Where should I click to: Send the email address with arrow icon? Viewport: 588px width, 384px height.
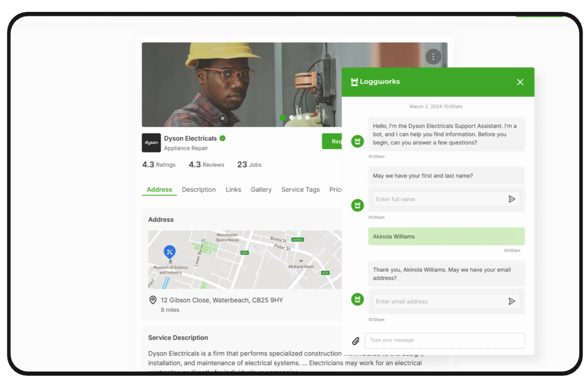[512, 301]
